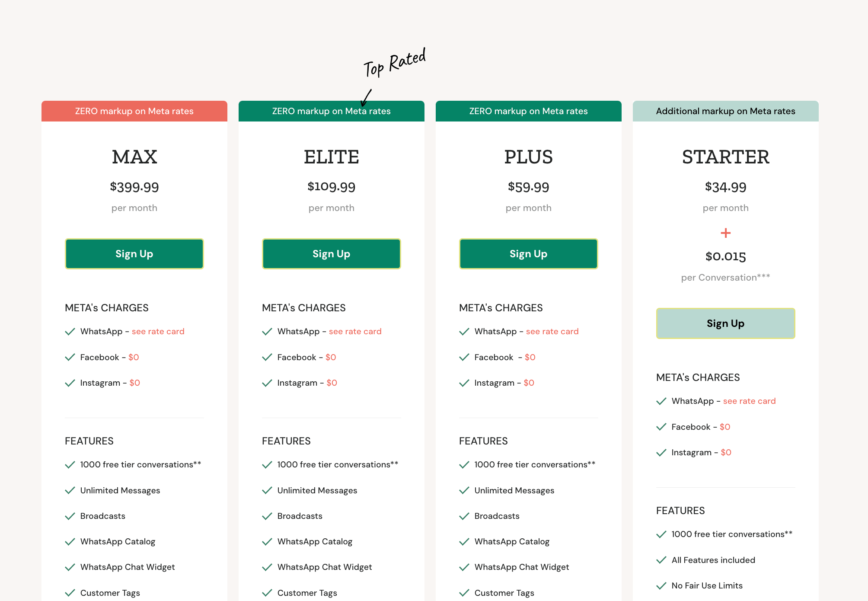
Task: Click the checkmark beside WhatsApp Catalog in MAX
Action: coord(70,541)
